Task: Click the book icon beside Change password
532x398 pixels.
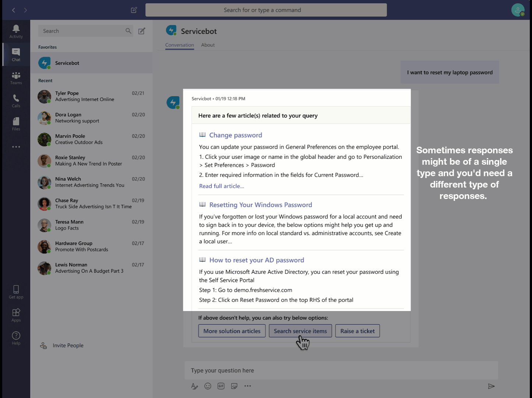Action: [202, 135]
